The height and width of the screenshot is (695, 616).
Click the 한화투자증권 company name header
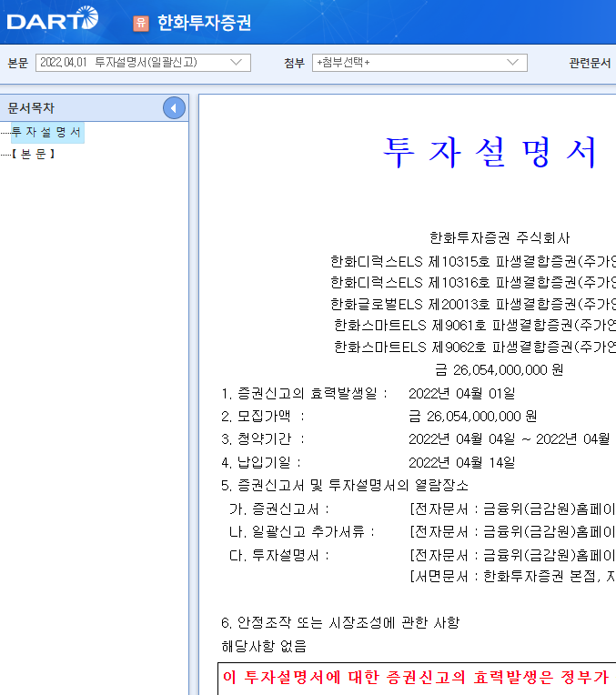(205, 23)
